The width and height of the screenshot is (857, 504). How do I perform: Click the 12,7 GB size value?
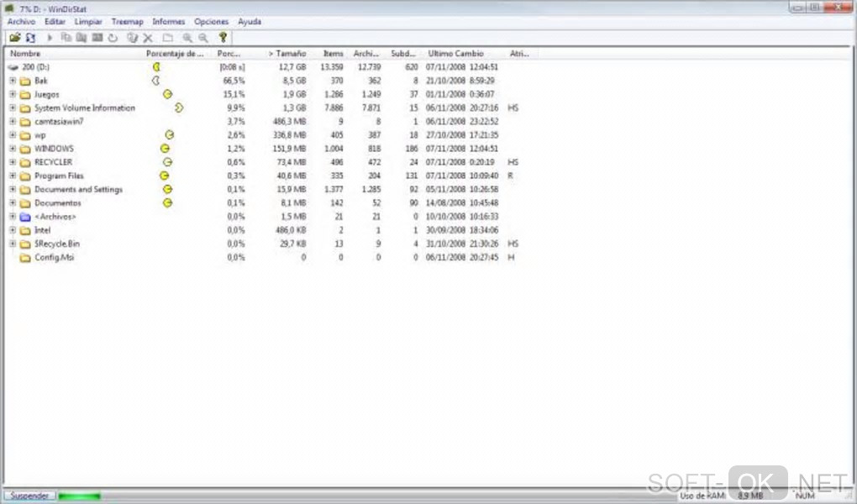click(x=292, y=67)
